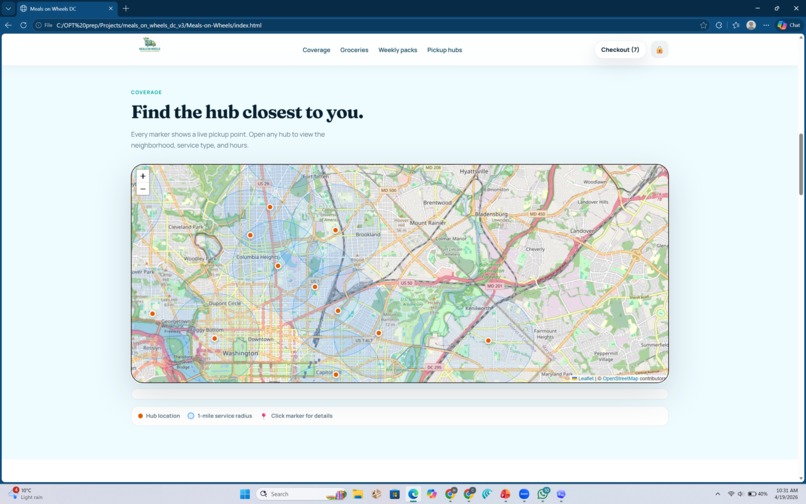
Task: Open the Coverage nav item
Action: [316, 50]
